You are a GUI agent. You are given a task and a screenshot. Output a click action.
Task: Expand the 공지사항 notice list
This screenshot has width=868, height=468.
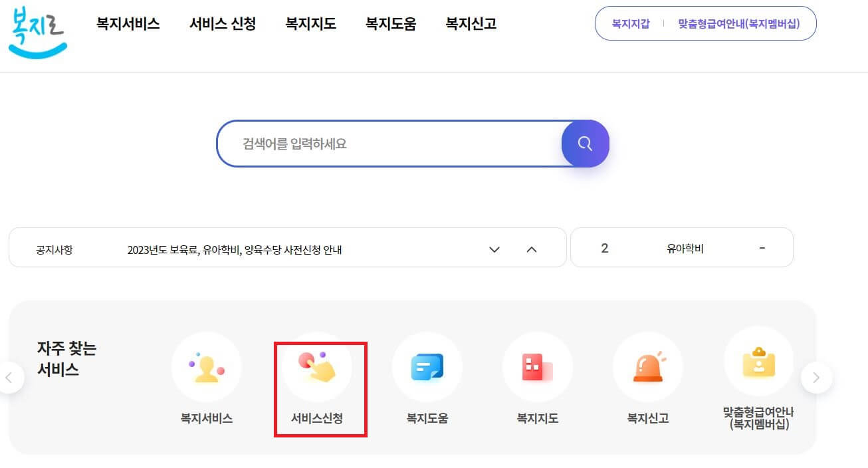(494, 248)
